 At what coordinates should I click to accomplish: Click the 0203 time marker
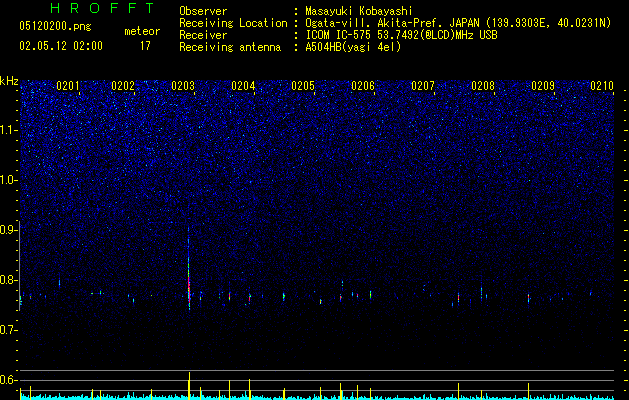pyautogui.click(x=183, y=86)
